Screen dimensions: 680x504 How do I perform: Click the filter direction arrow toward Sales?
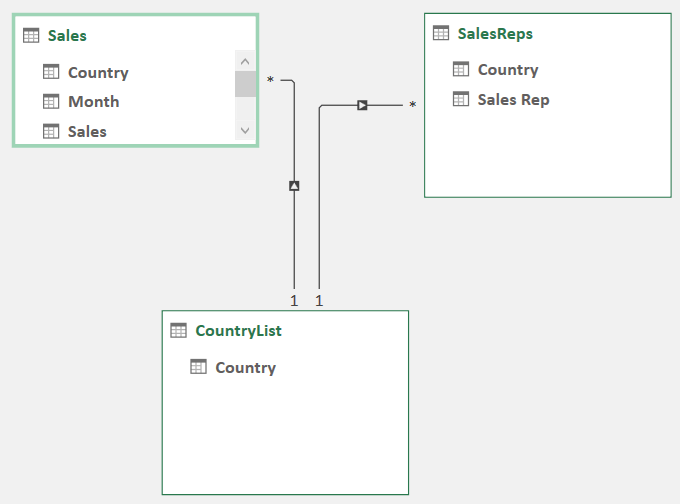(x=294, y=185)
